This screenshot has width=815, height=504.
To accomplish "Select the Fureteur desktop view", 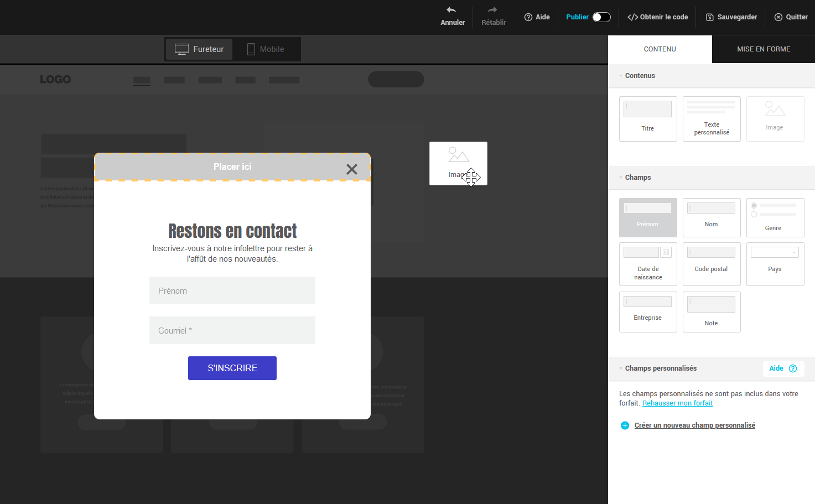I will pyautogui.click(x=199, y=49).
